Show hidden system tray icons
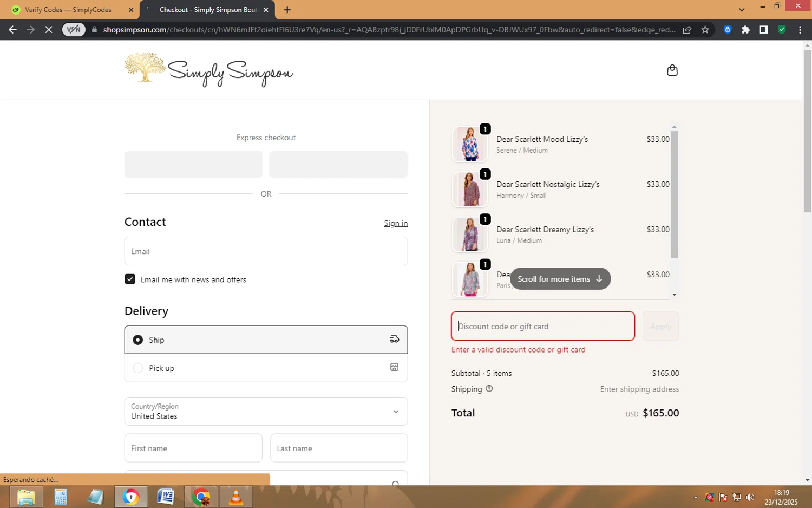 pyautogui.click(x=696, y=497)
